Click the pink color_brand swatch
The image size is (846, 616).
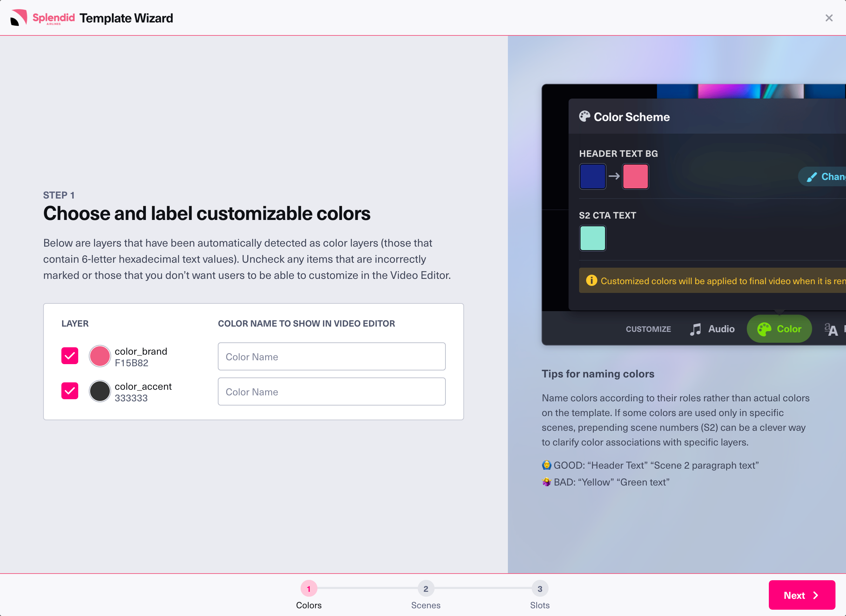point(100,356)
